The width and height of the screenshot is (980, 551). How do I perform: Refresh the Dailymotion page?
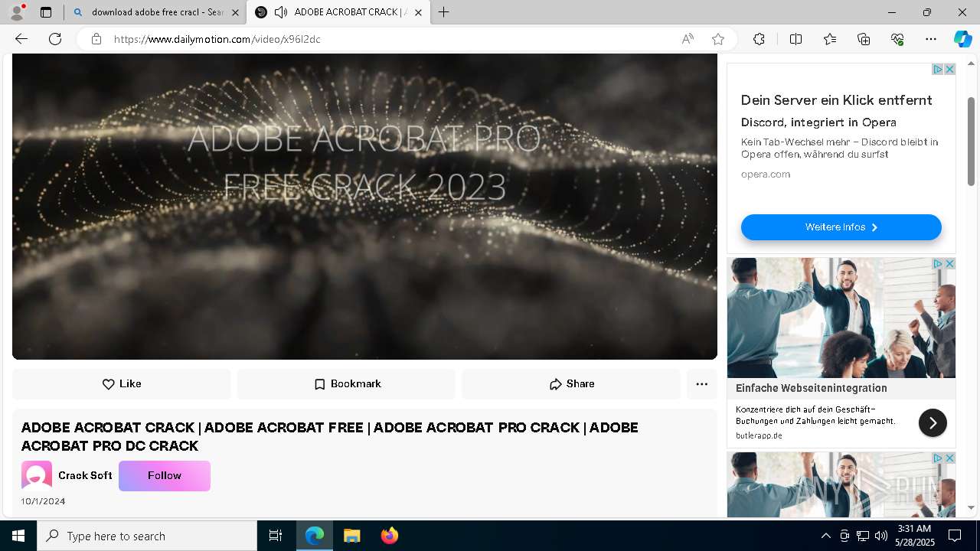(x=55, y=39)
